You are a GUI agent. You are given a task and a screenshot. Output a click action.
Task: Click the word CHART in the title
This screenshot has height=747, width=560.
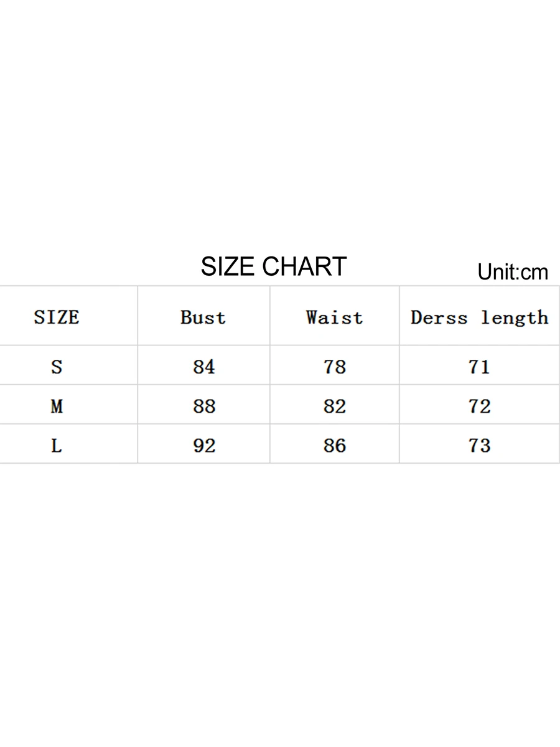click(x=304, y=266)
